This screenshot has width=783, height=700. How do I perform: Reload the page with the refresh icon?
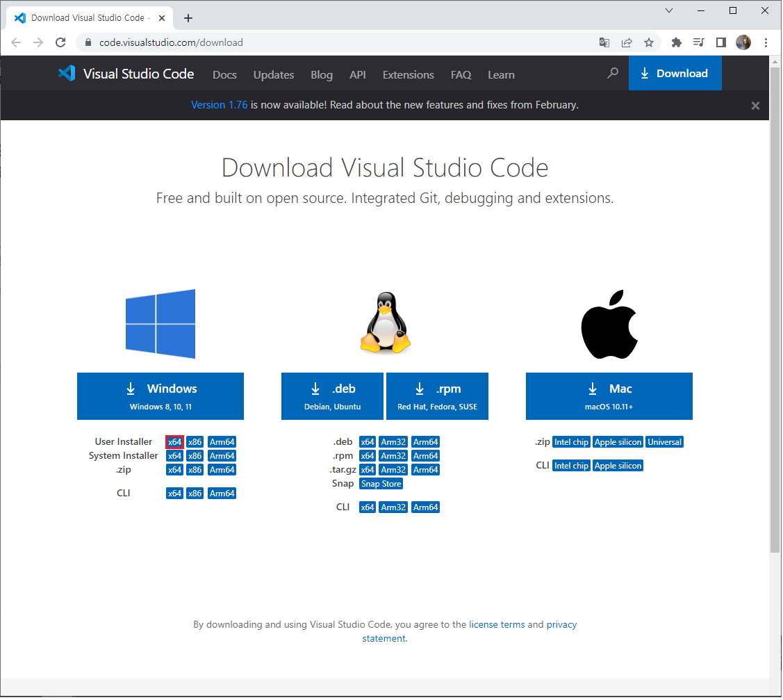(60, 42)
